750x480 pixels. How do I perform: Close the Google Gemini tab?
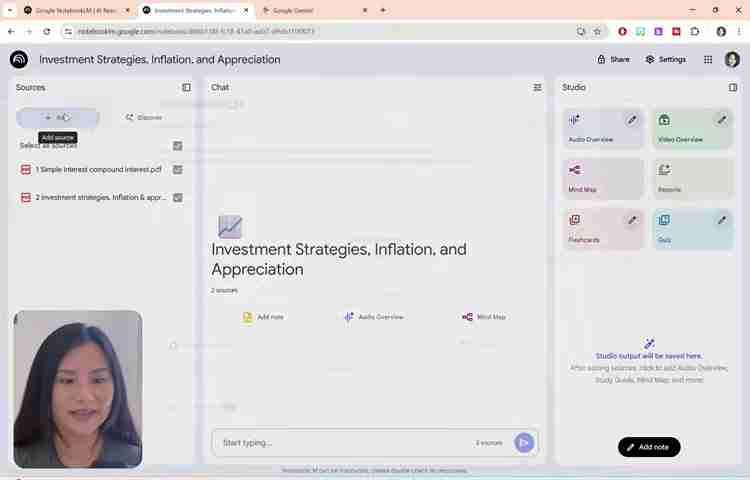tap(365, 10)
